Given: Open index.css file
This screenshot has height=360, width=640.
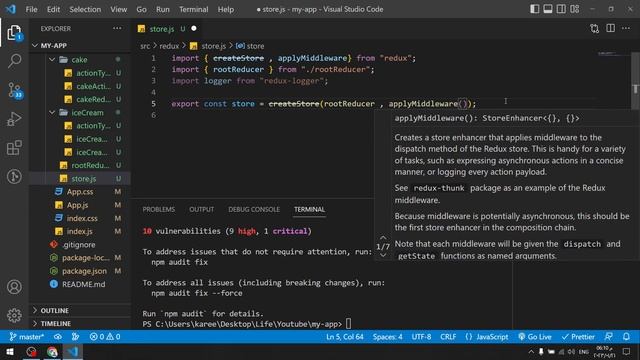Looking at the screenshot, I should coord(82,218).
